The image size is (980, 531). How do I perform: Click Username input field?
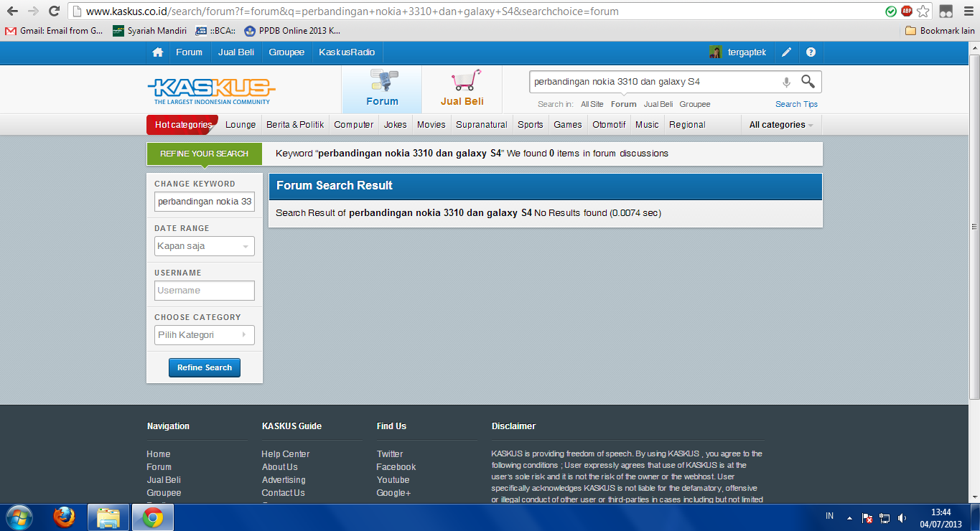pos(205,291)
